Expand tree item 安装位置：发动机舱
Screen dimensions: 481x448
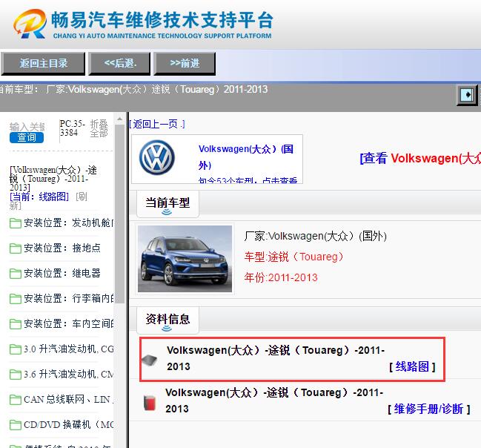tap(69, 223)
